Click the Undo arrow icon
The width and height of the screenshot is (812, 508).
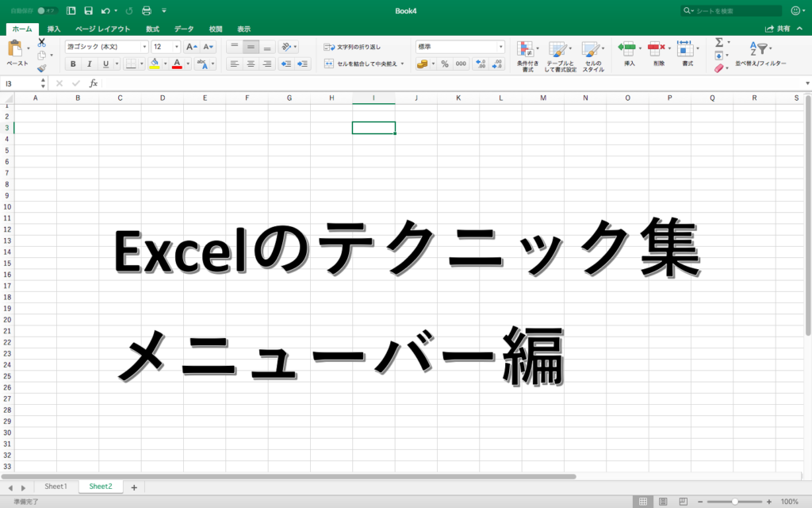(x=105, y=11)
